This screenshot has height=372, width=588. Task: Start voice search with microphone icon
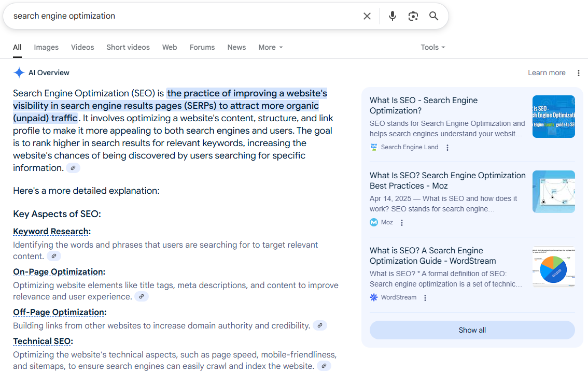click(393, 16)
